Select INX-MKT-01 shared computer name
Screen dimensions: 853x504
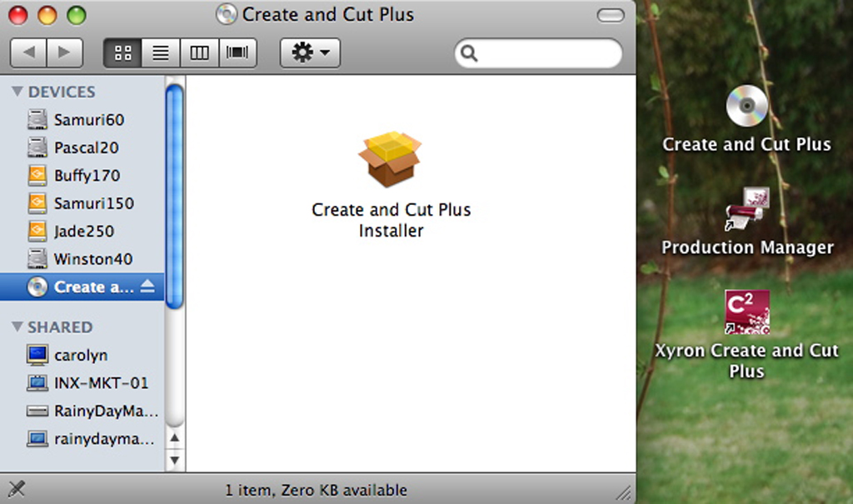101,383
